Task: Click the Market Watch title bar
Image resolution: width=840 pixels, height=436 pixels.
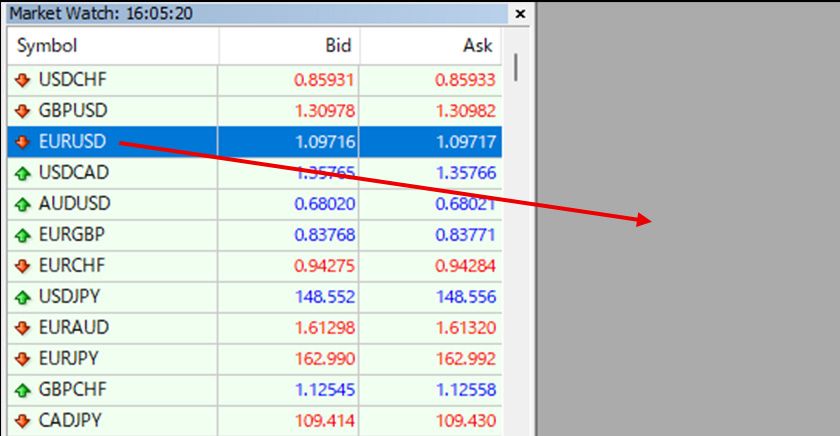Action: click(x=250, y=15)
